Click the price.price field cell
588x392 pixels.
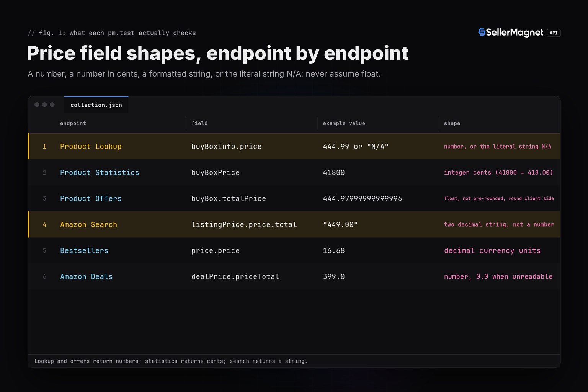click(x=216, y=250)
